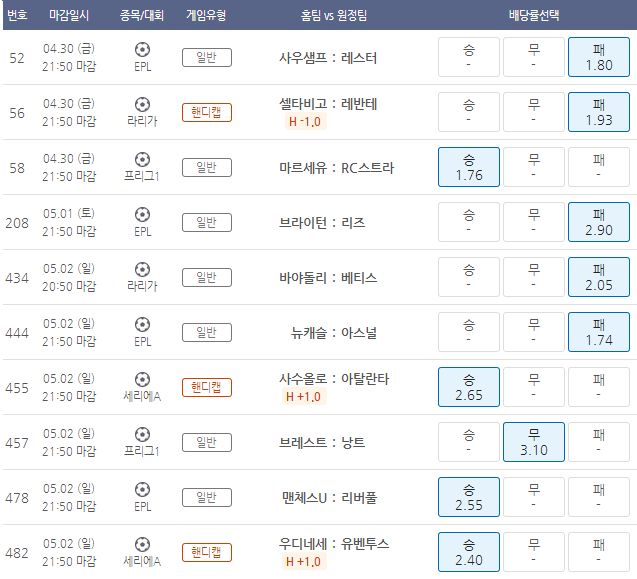Click 무 option in 사우샘프 row
The image size is (637, 579).
coord(534,57)
